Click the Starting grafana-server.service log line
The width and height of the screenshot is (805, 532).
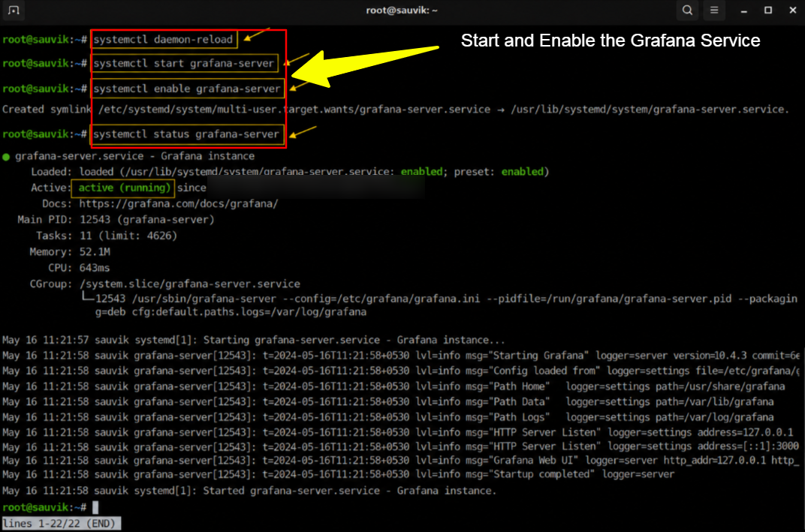(x=254, y=340)
